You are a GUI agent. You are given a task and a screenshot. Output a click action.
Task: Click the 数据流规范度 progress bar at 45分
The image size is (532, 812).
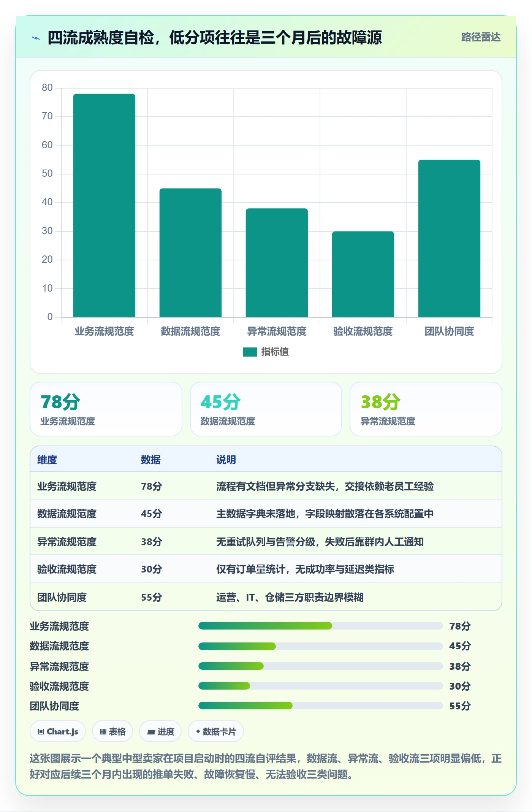point(320,646)
